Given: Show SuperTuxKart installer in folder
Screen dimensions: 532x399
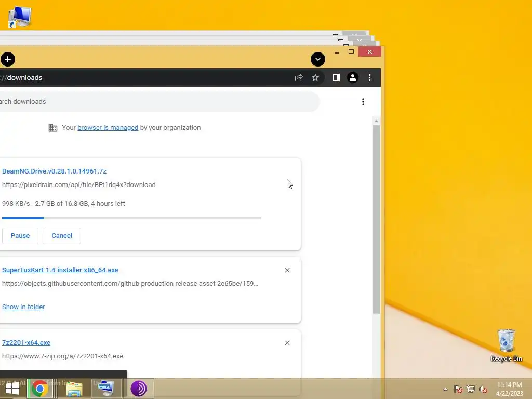Looking at the screenshot, I should pos(23,307).
